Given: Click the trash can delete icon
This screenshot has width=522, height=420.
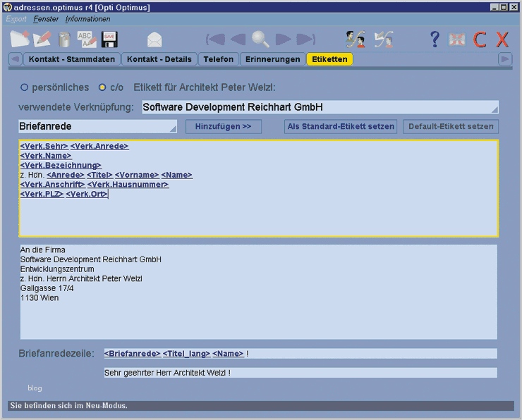Looking at the screenshot, I should (x=64, y=39).
